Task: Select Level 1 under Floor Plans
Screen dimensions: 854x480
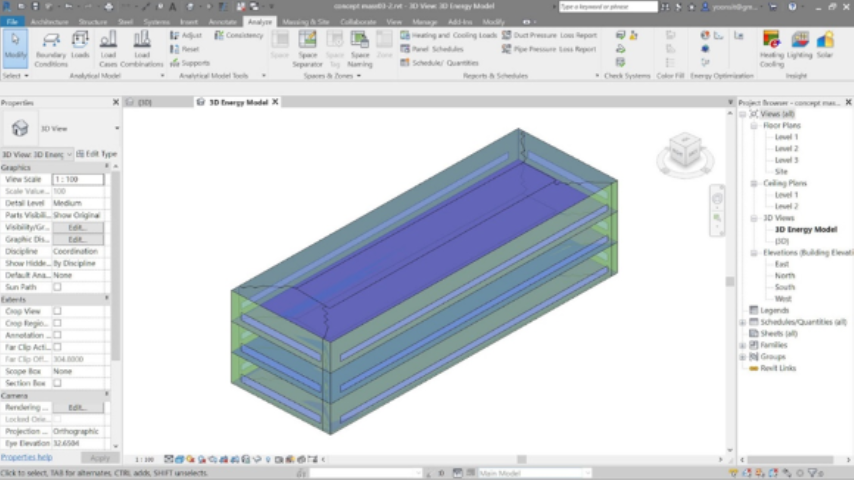Action: tap(786, 137)
